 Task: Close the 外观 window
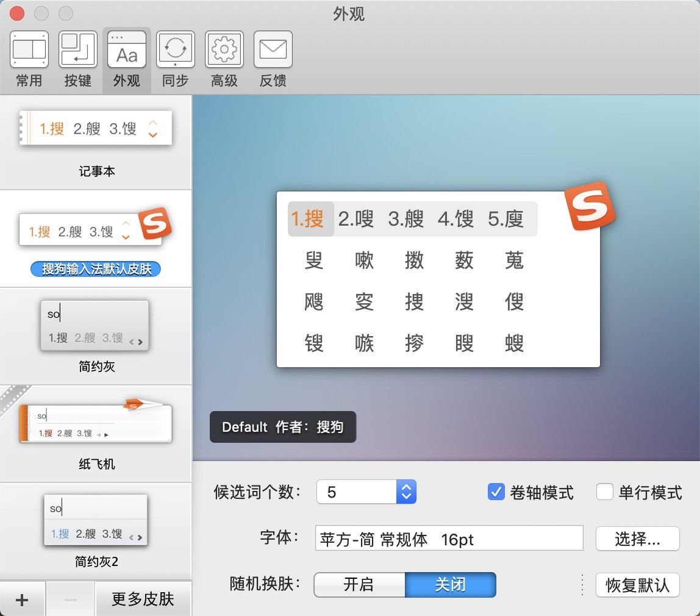point(17,13)
